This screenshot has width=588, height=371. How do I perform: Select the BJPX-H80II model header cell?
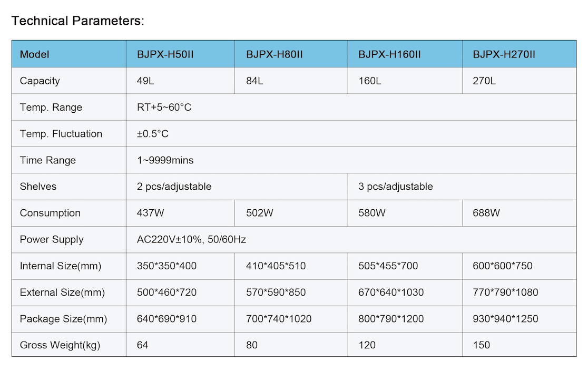click(x=274, y=54)
